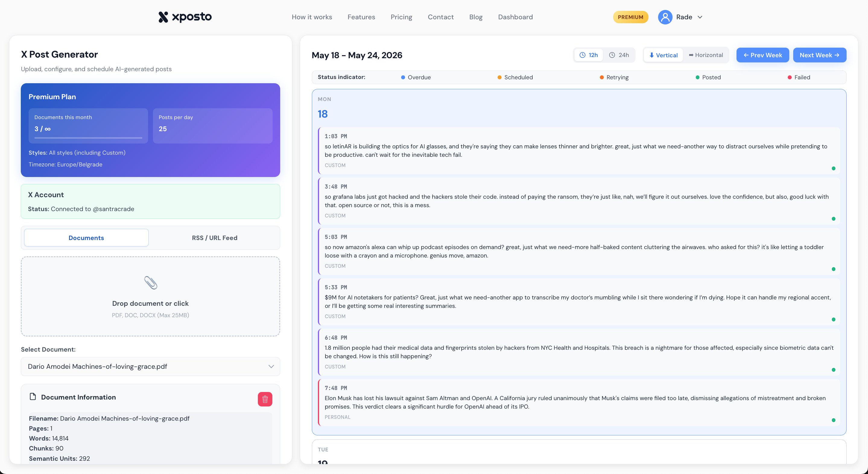Click green status dot on 7:48 PM post
The width and height of the screenshot is (868, 474).
(x=833, y=420)
